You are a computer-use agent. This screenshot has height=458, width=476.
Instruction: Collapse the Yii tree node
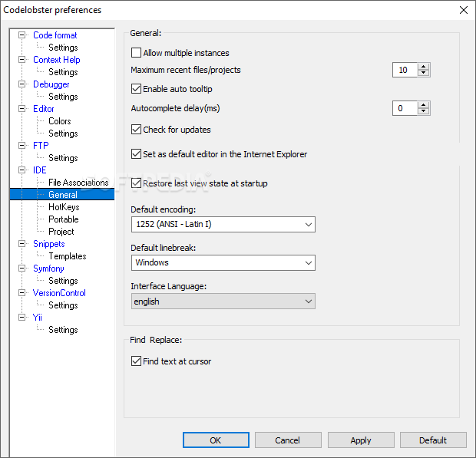pyautogui.click(x=21, y=318)
